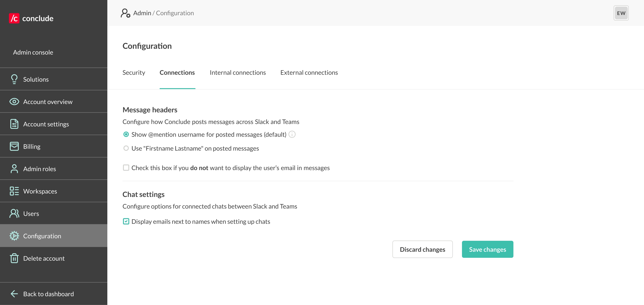Click the Delete account trash icon
Viewport: 644px width, 305px height.
pyautogui.click(x=14, y=258)
